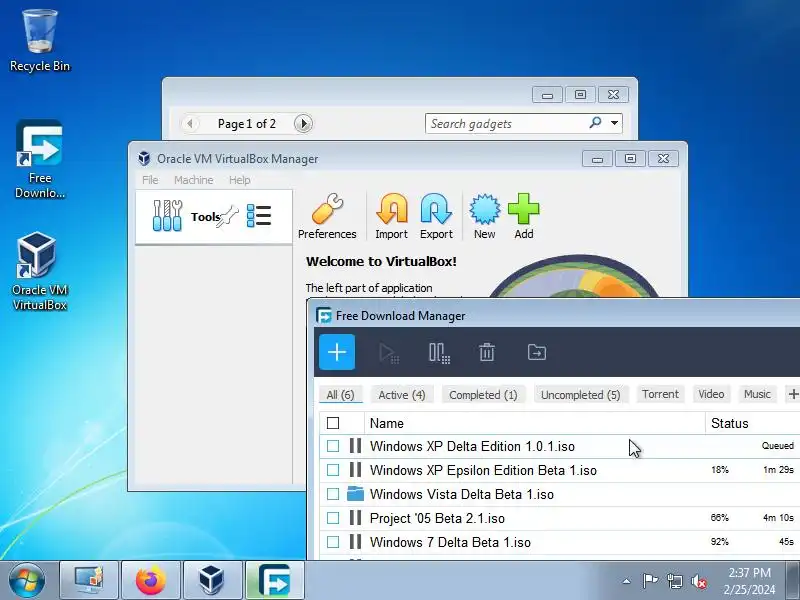
Task: Import an appliance in VirtualBox
Action: pos(391,216)
